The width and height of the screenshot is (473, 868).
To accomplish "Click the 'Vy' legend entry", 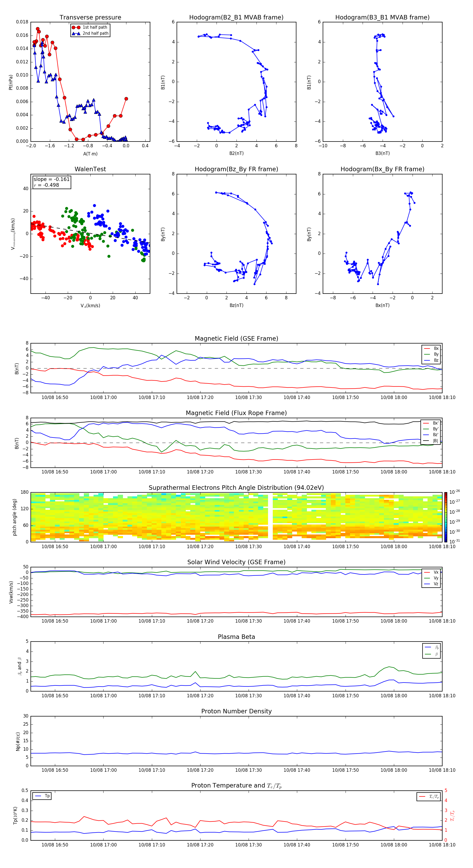I will pos(431,578).
